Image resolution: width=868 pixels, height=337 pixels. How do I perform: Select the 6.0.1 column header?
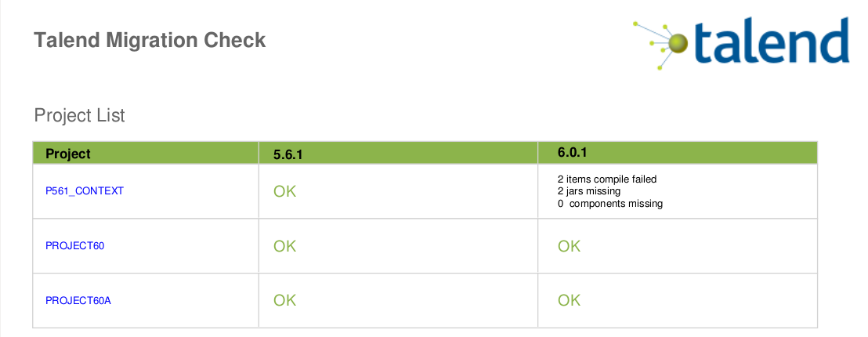[x=572, y=153]
